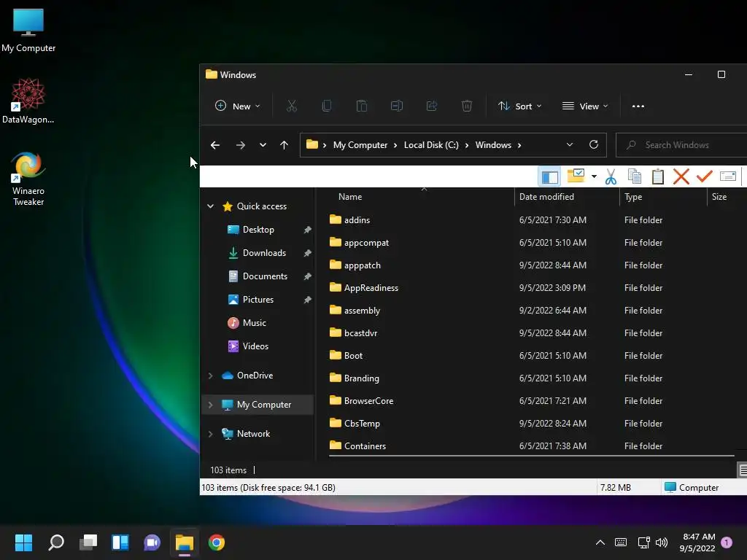The image size is (747, 560).
Task: Open the Sort dropdown
Action: [x=519, y=106]
